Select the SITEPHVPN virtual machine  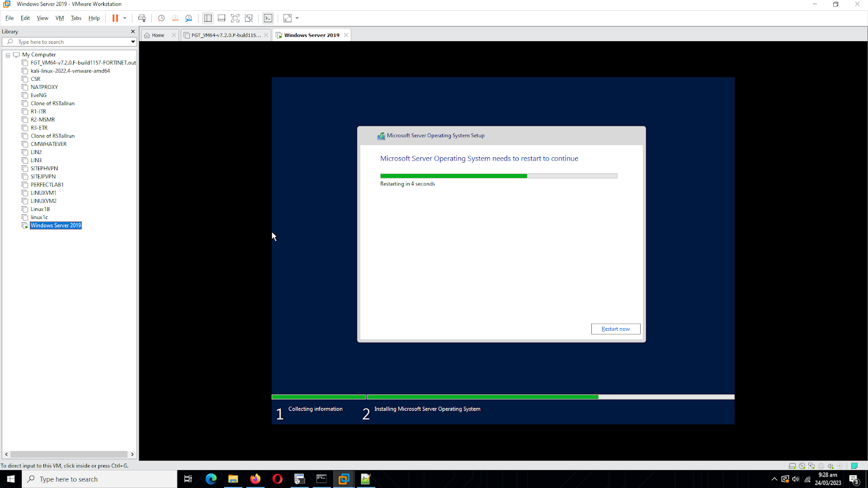click(x=44, y=169)
